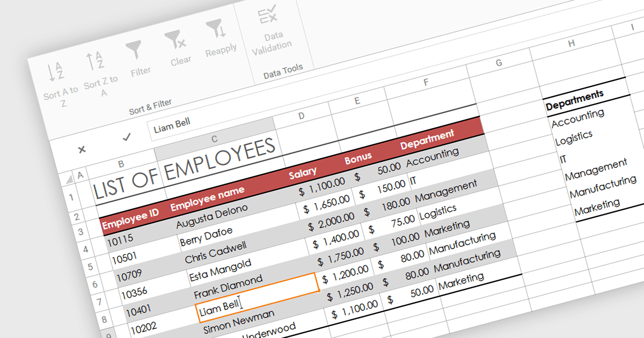Open the Data Validation tool
This screenshot has height=338, width=644.
click(x=268, y=17)
